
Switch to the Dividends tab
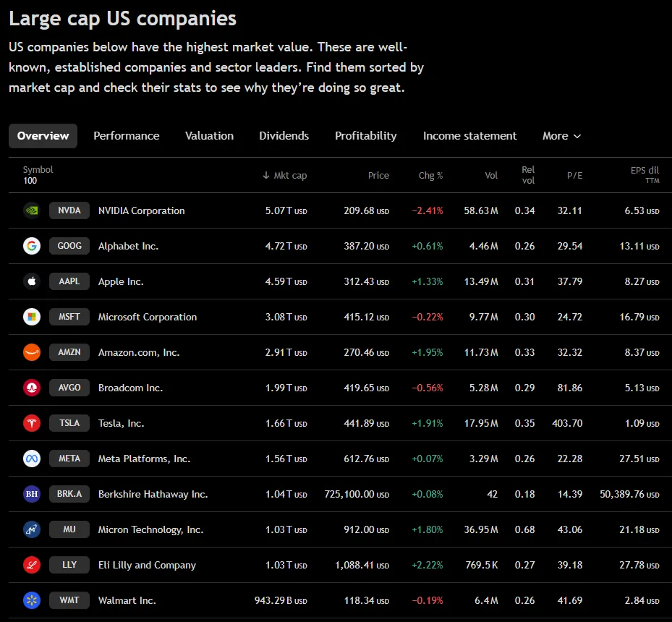click(x=284, y=136)
